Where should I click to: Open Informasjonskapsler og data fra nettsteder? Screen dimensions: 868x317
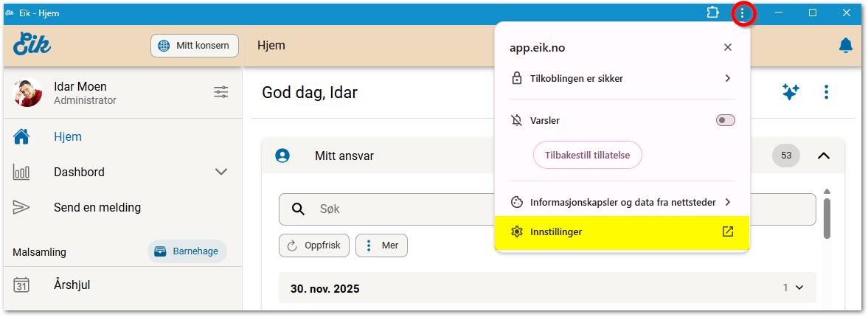tap(622, 202)
